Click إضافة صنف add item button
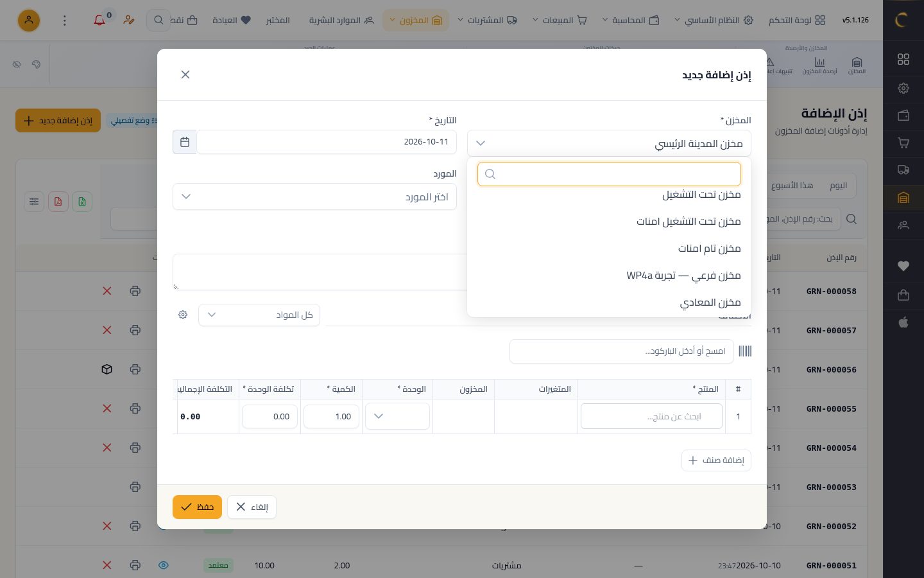This screenshot has width=924, height=578. click(716, 460)
